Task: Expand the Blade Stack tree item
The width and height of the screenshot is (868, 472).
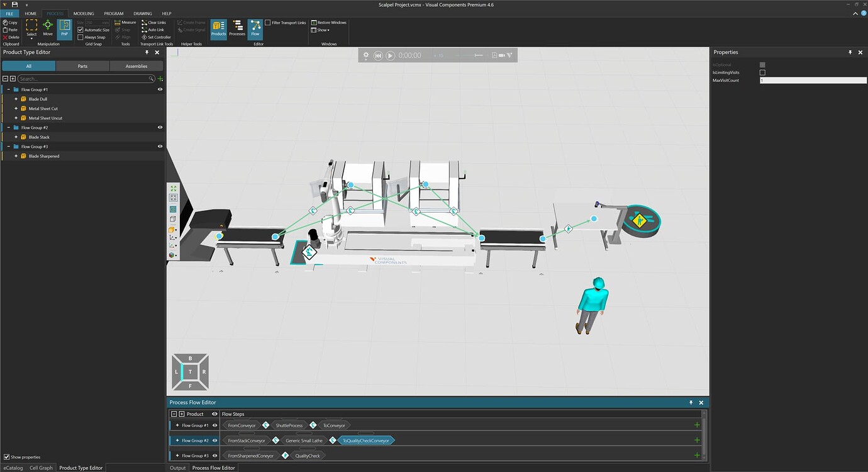Action: tap(16, 137)
